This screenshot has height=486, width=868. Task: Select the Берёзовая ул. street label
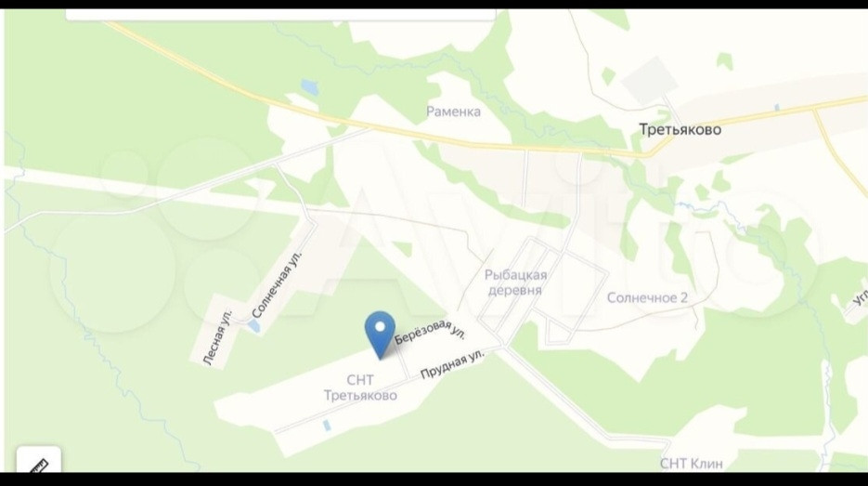click(431, 331)
